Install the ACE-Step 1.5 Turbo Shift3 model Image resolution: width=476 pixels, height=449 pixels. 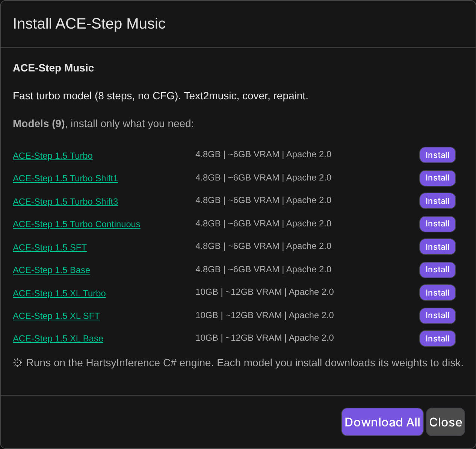click(x=437, y=201)
